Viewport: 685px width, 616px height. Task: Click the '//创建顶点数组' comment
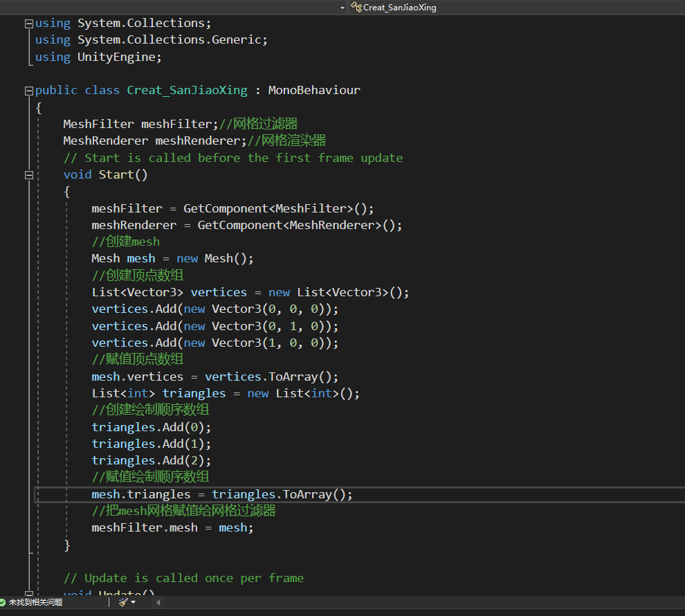(138, 275)
